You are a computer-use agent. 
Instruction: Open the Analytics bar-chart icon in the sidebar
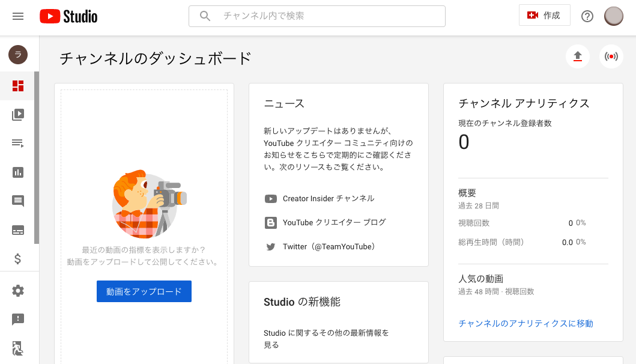[x=18, y=172]
